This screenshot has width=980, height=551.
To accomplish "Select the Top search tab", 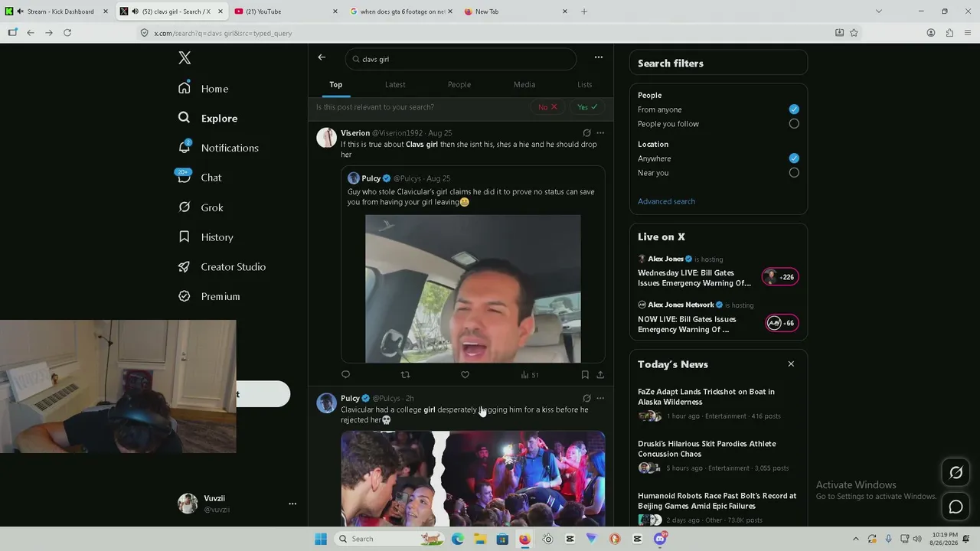I will pyautogui.click(x=336, y=85).
